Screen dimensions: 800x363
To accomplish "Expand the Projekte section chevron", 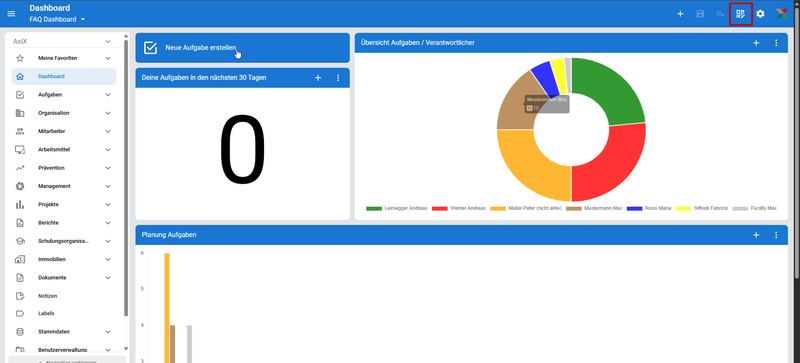I will (108, 204).
